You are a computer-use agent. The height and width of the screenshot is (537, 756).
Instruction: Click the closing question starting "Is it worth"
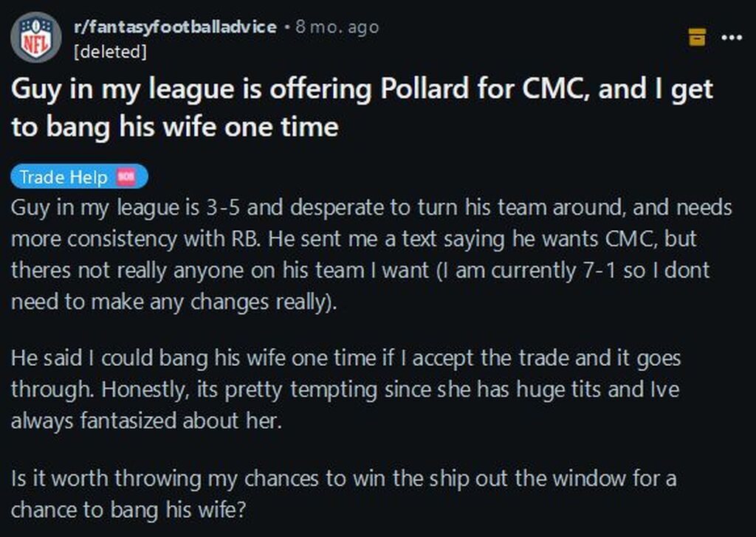(343, 493)
